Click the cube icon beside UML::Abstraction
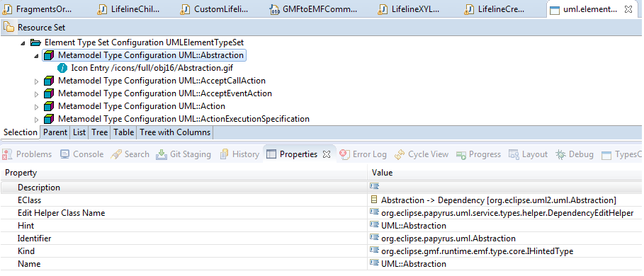The image size is (644, 276). [49, 55]
